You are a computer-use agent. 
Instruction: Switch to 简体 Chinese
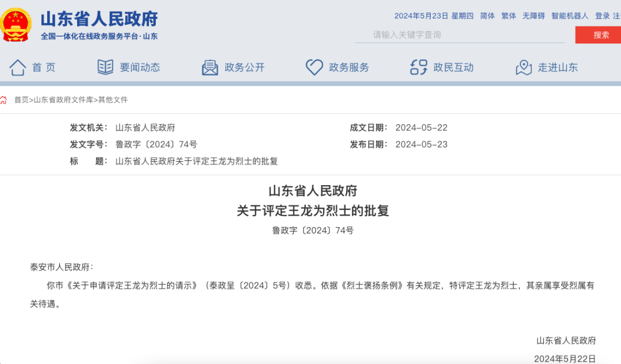[488, 16]
